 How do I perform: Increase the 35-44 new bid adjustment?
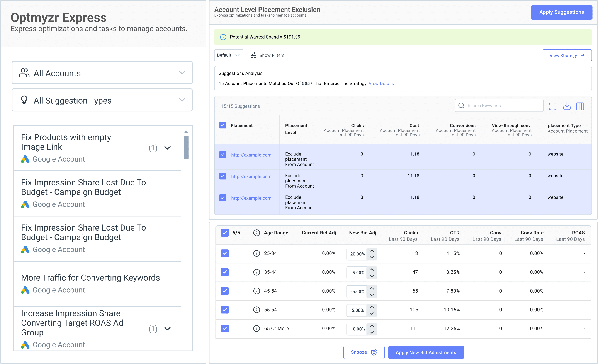[x=372, y=270]
